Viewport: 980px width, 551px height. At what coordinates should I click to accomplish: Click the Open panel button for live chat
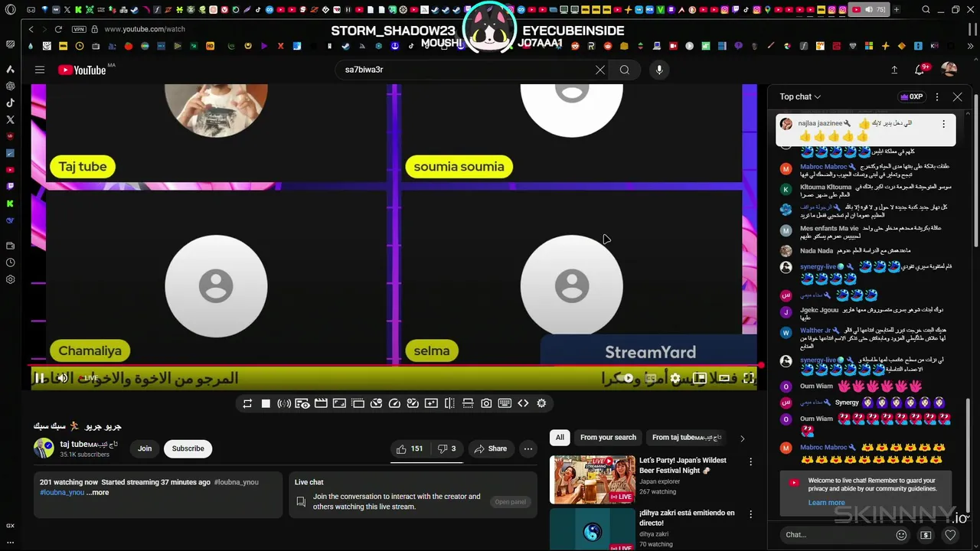coord(510,502)
